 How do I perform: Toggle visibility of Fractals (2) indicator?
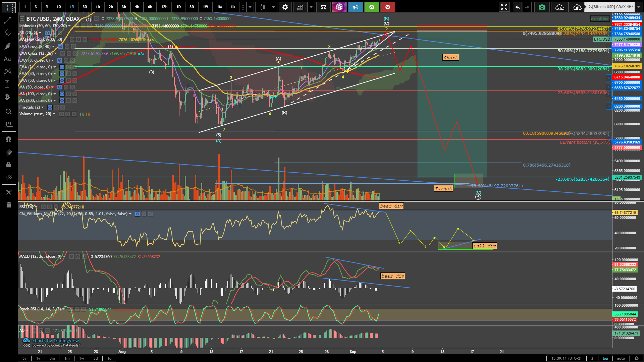pos(50,107)
